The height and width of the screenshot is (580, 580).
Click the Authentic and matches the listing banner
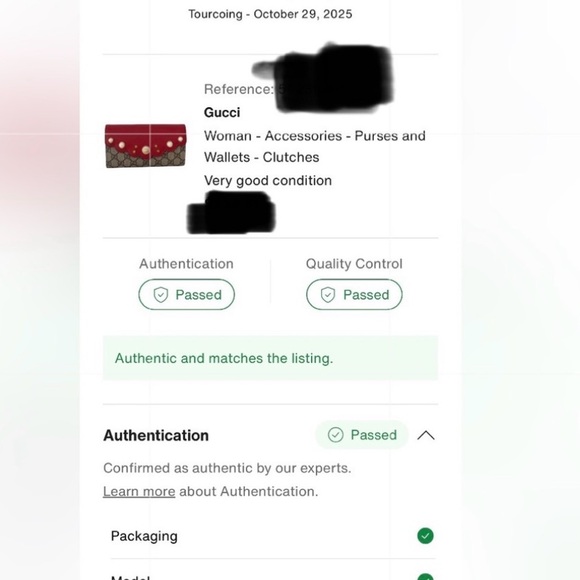tap(270, 358)
